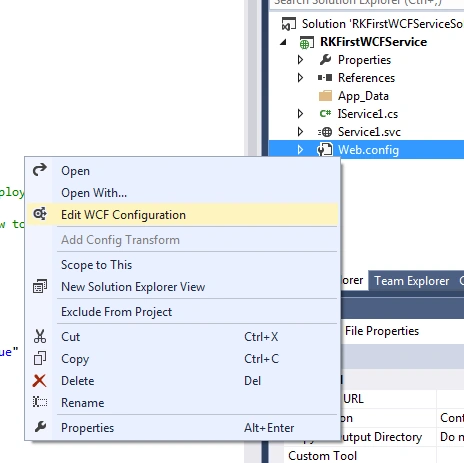Click the Copy pages icon

click(40, 358)
